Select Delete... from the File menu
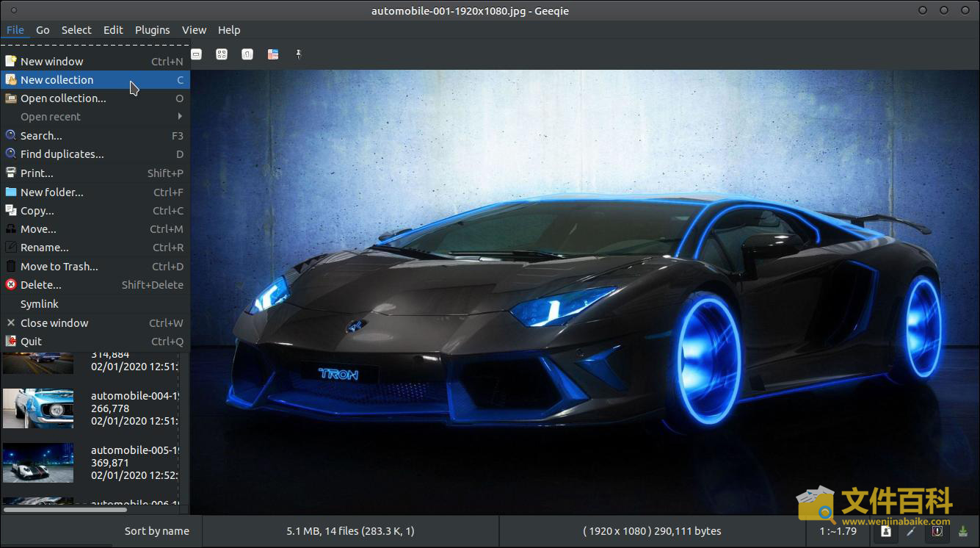Screen dimensions: 980x548 point(95,285)
